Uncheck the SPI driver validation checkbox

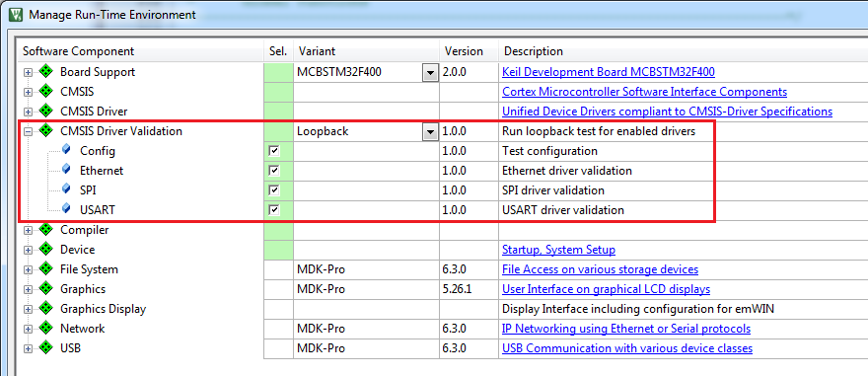(273, 190)
